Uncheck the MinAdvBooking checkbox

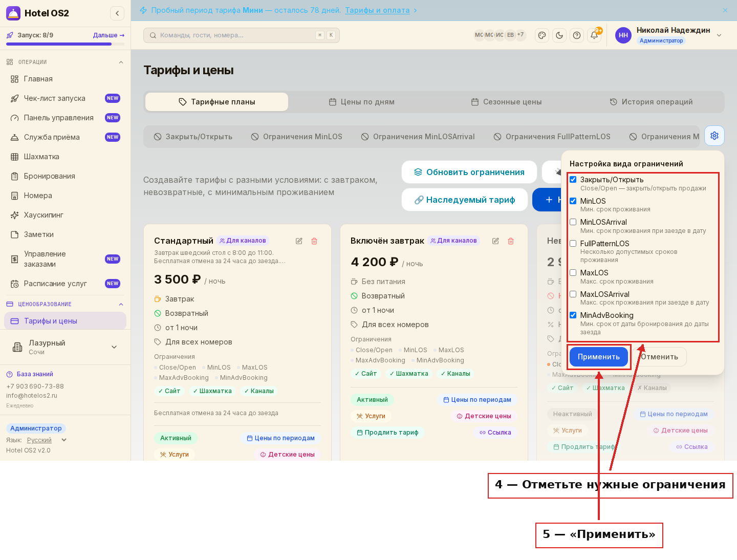coord(573,315)
